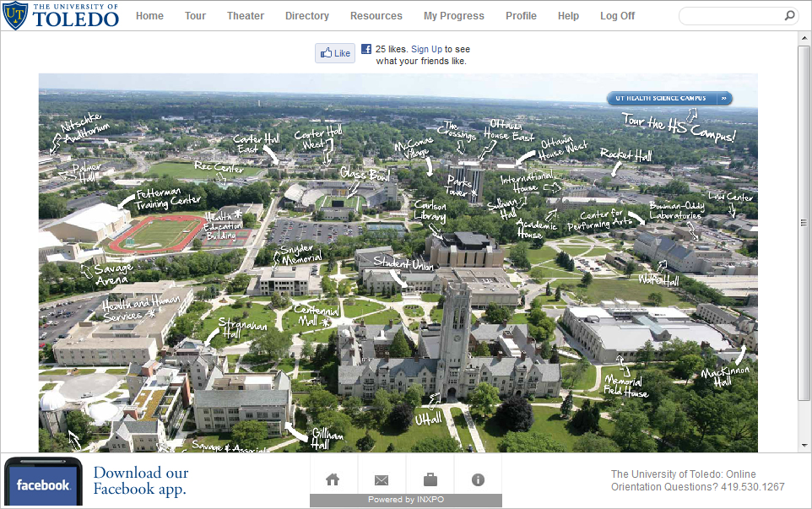Select the Memorial Field House label
Screen dimensions: 812x509
625,387
